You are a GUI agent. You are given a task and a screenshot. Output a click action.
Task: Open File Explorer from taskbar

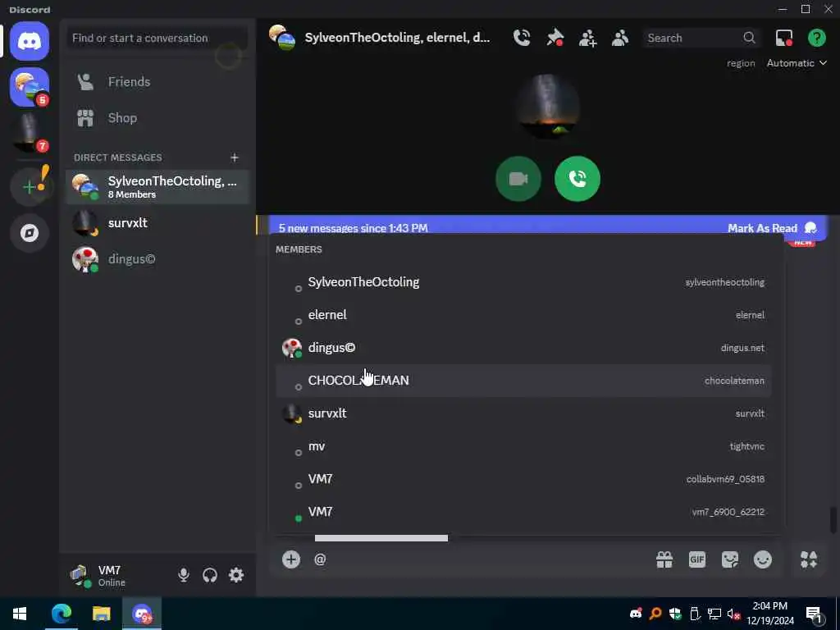tap(101, 614)
